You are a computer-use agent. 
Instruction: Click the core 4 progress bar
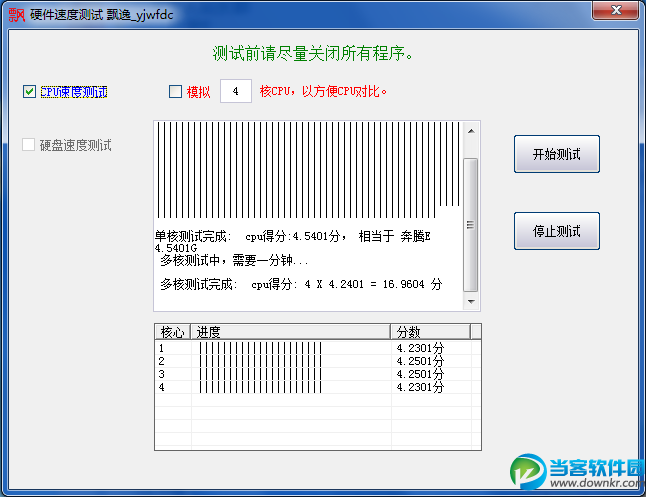pyautogui.click(x=260, y=387)
